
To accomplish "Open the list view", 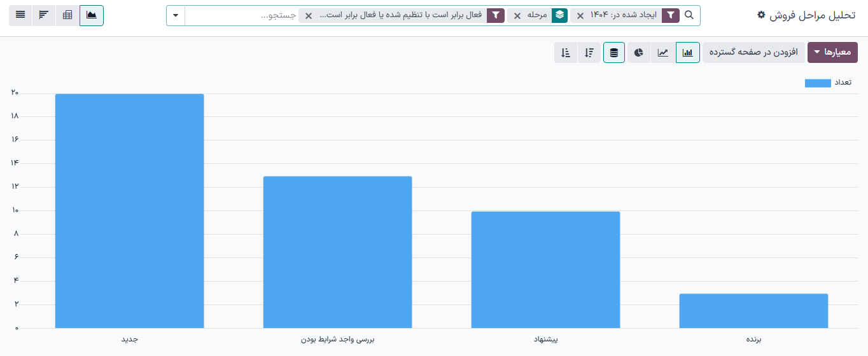I will pos(20,15).
